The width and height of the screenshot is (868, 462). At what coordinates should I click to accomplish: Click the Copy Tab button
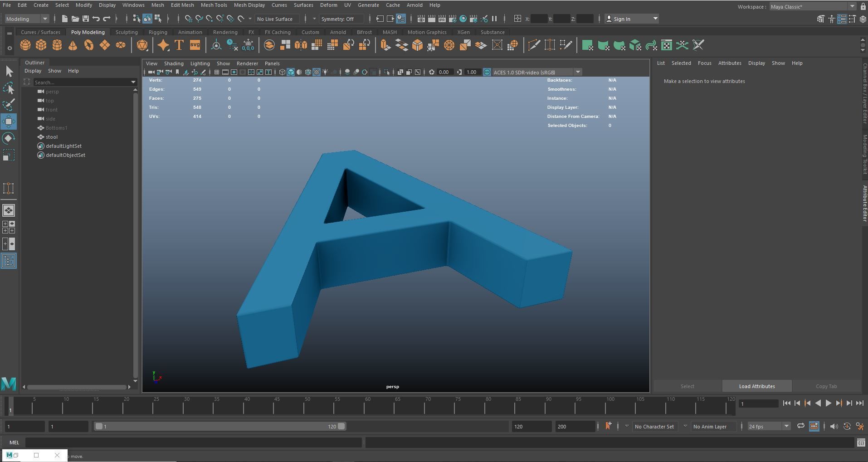point(826,386)
